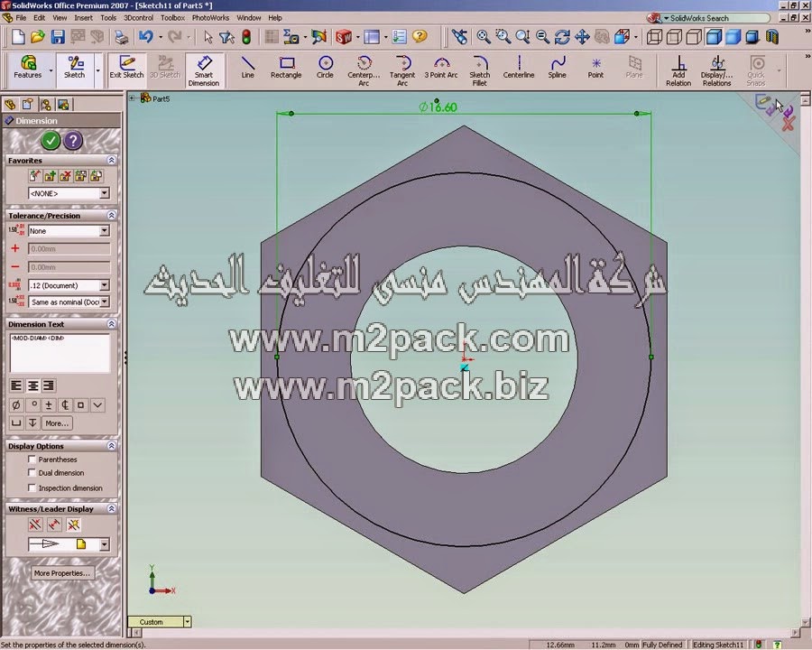
Task: Select the Circle sketch tool
Action: click(325, 68)
